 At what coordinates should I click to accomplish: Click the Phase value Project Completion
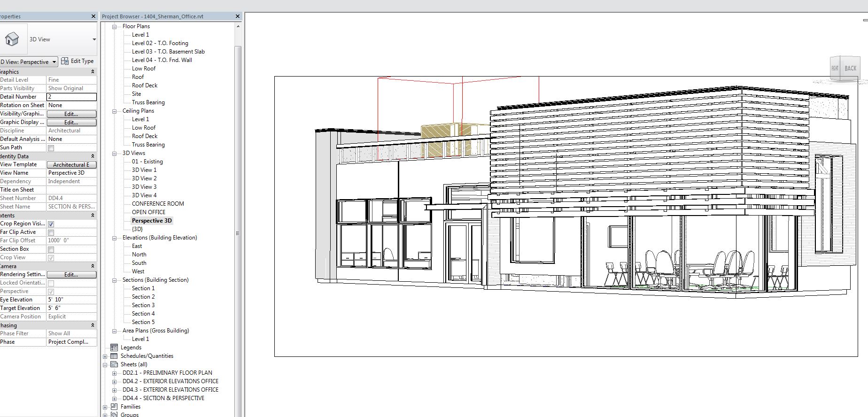click(x=71, y=342)
